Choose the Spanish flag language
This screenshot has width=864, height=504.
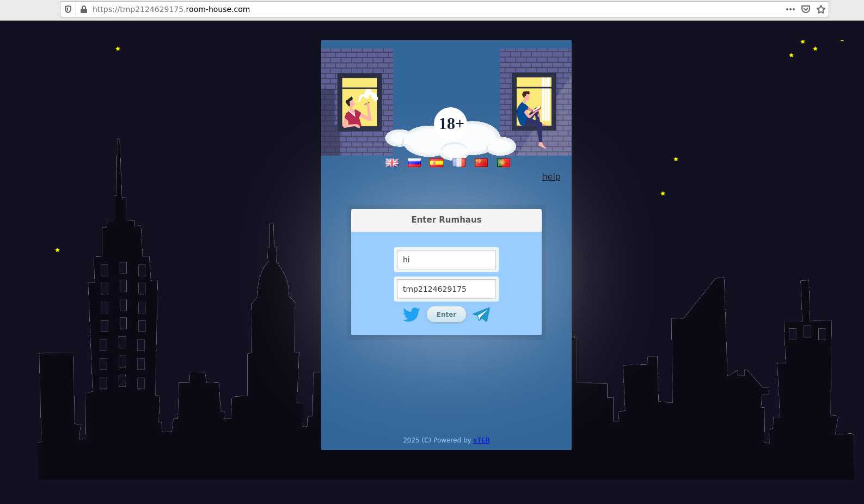[x=437, y=163]
